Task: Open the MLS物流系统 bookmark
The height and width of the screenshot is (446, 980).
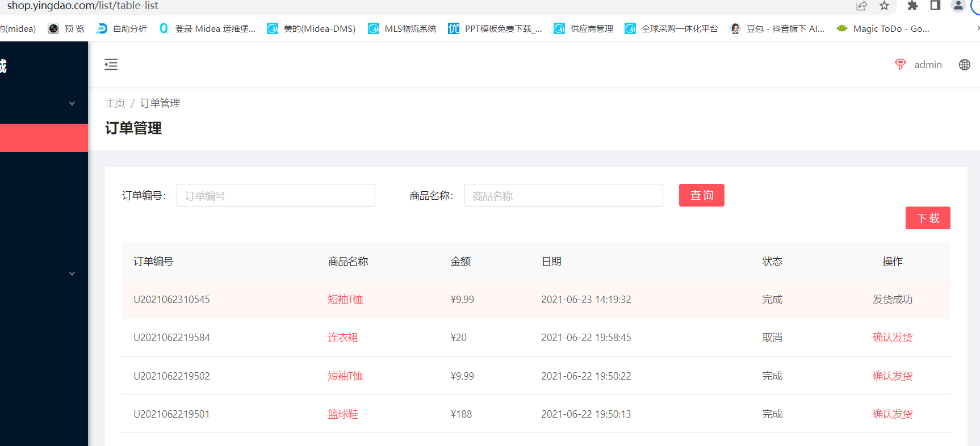Action: point(403,28)
